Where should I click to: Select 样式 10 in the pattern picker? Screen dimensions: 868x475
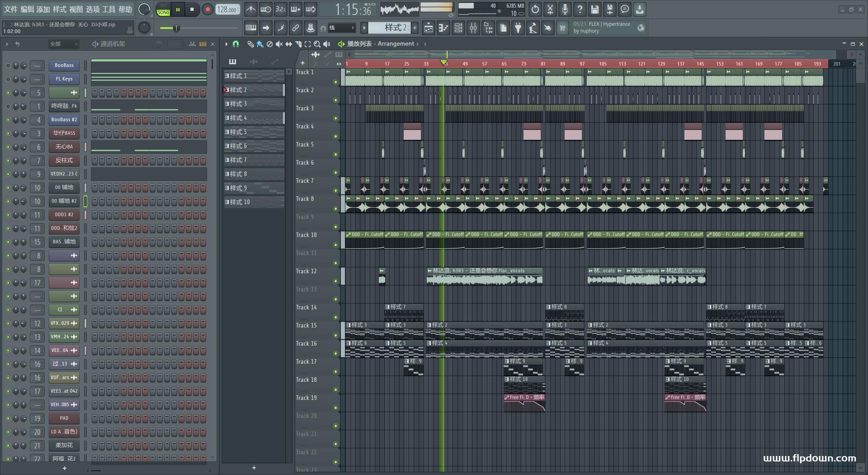point(254,202)
